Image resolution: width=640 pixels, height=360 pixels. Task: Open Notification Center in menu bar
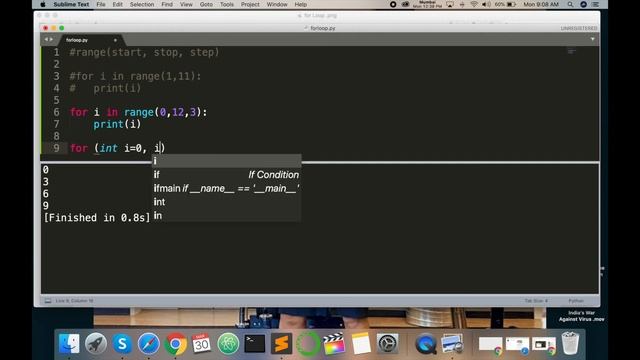coord(596,4)
